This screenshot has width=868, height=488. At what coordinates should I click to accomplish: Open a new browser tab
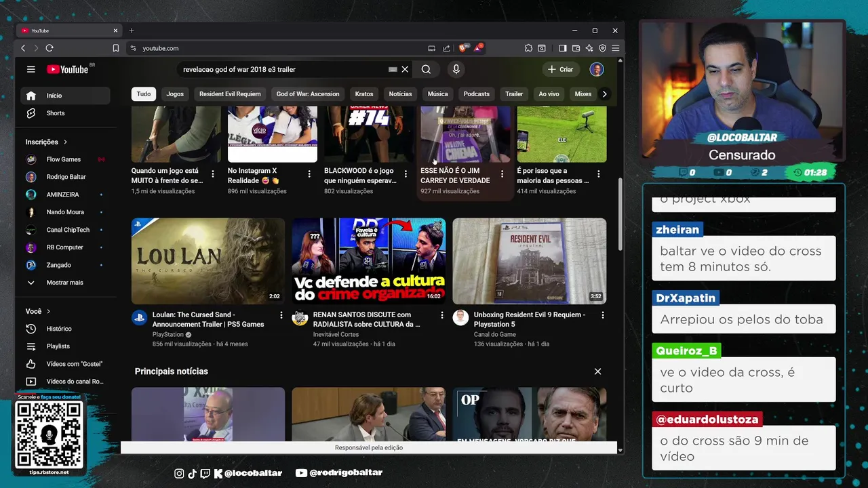tap(132, 30)
